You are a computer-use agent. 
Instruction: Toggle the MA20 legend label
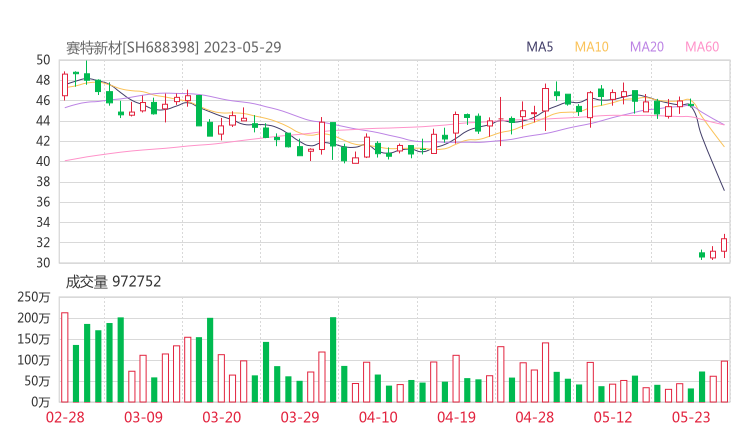click(x=647, y=47)
